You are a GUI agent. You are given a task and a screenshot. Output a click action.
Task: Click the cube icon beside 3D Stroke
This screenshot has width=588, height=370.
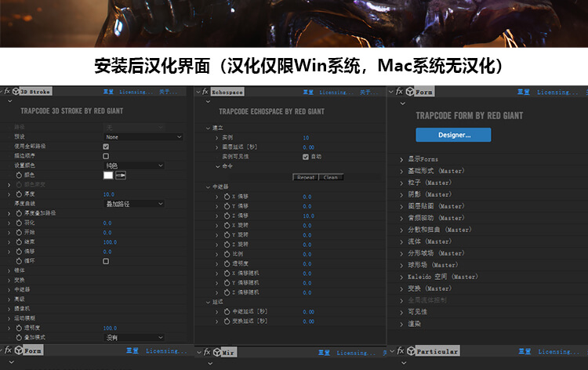[16, 91]
